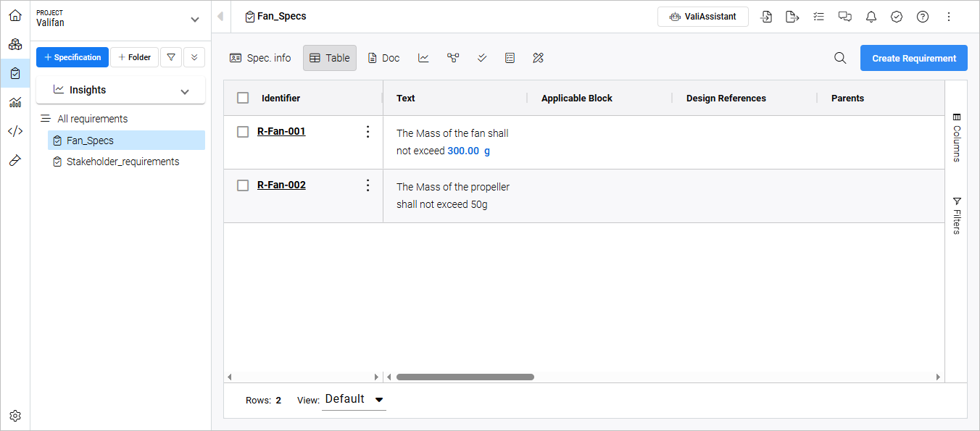Toggle the select-all header checkbox

(x=243, y=98)
